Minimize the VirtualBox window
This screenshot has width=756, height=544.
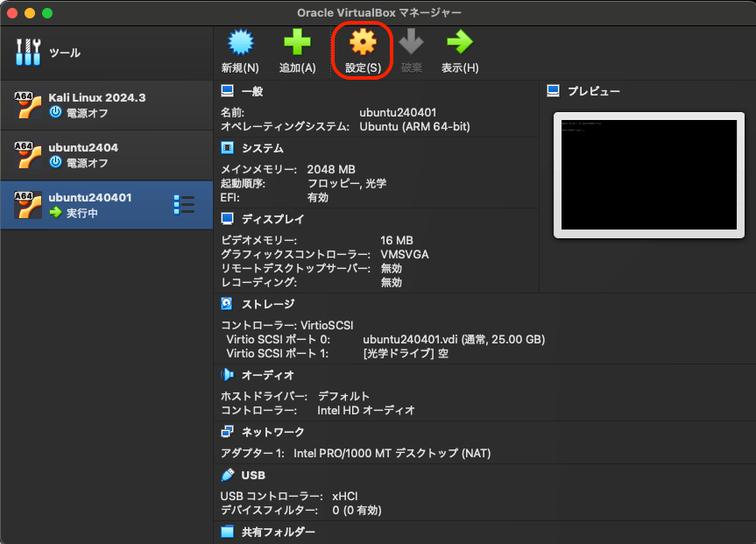point(30,13)
